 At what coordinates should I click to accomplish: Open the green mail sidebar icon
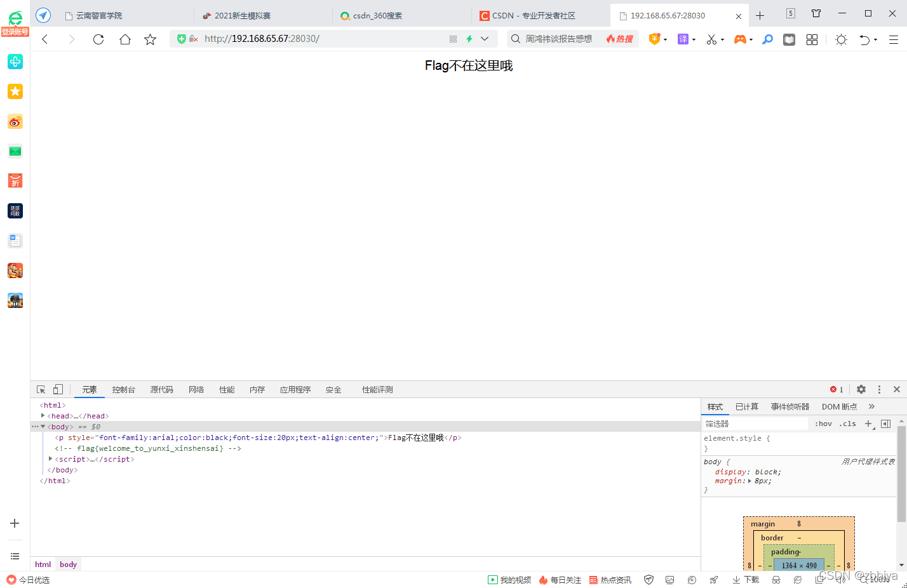pyautogui.click(x=15, y=151)
